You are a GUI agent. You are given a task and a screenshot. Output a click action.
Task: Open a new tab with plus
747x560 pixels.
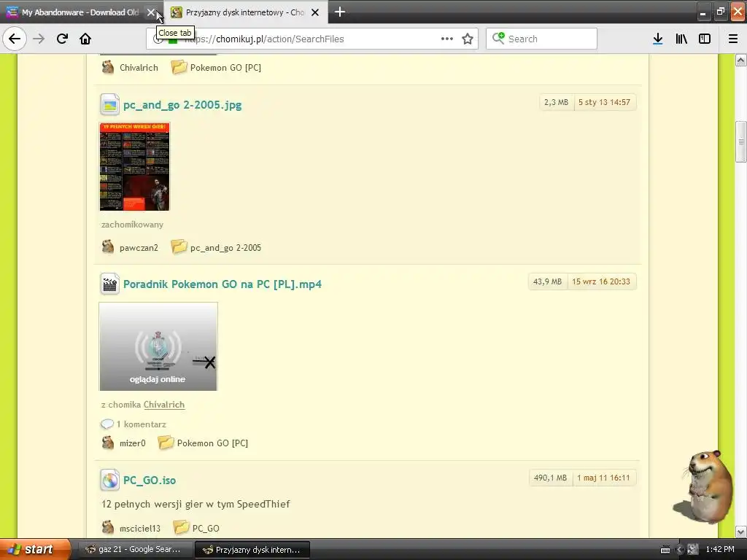coord(340,12)
